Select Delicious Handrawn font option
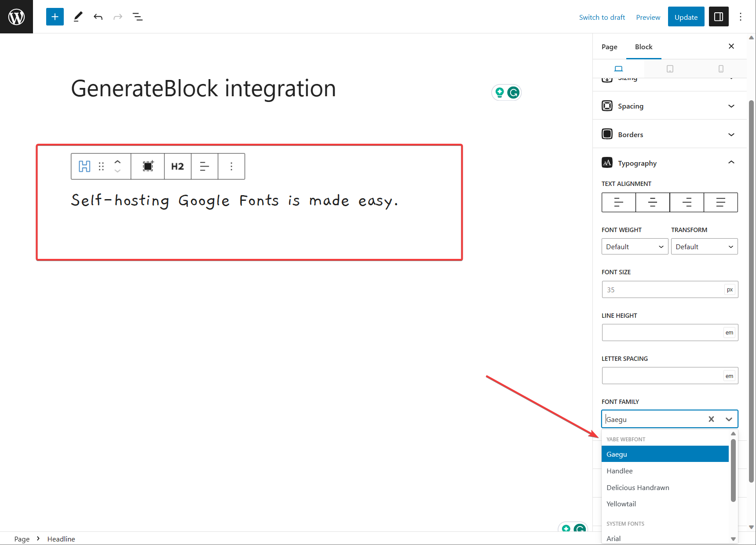The image size is (756, 545). (x=665, y=487)
